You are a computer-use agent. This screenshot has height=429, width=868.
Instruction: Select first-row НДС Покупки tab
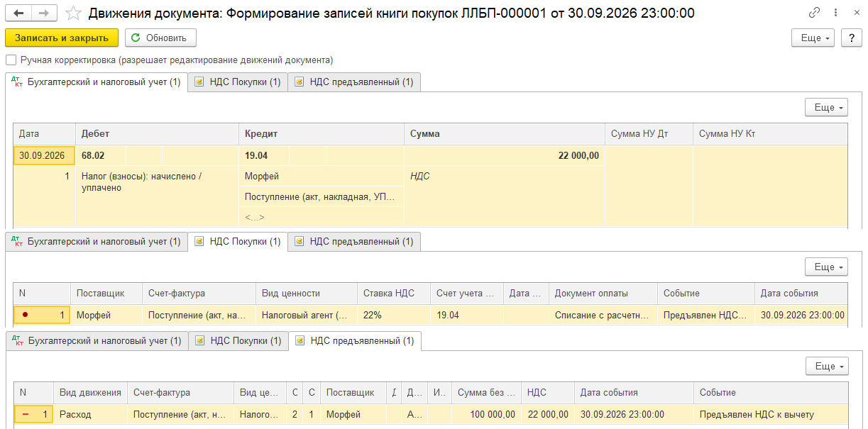pyautogui.click(x=238, y=82)
